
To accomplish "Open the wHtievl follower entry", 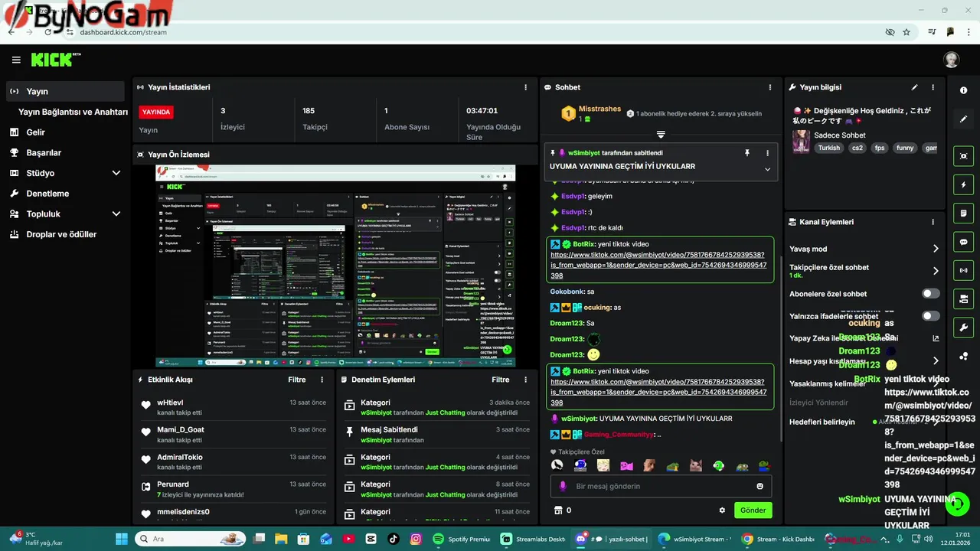I will [x=233, y=406].
